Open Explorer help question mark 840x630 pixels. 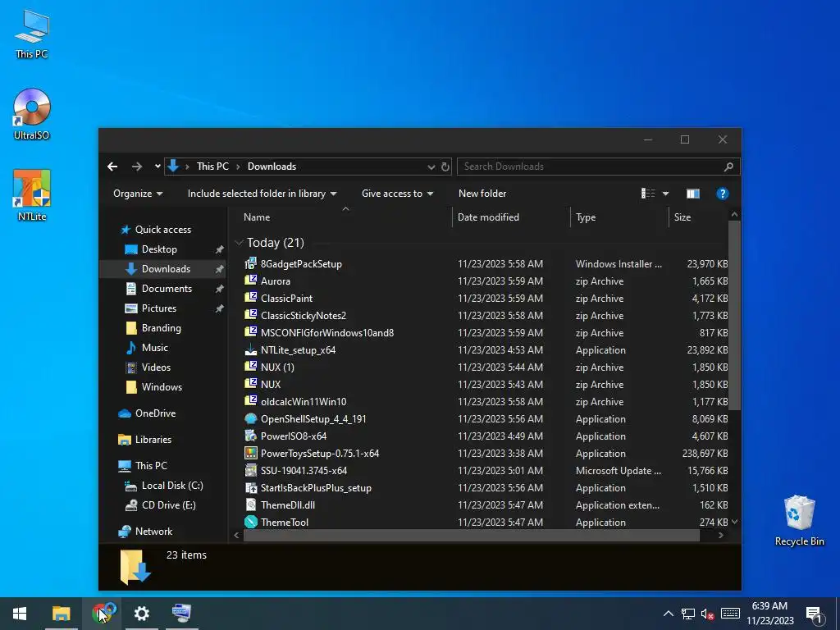coord(722,194)
